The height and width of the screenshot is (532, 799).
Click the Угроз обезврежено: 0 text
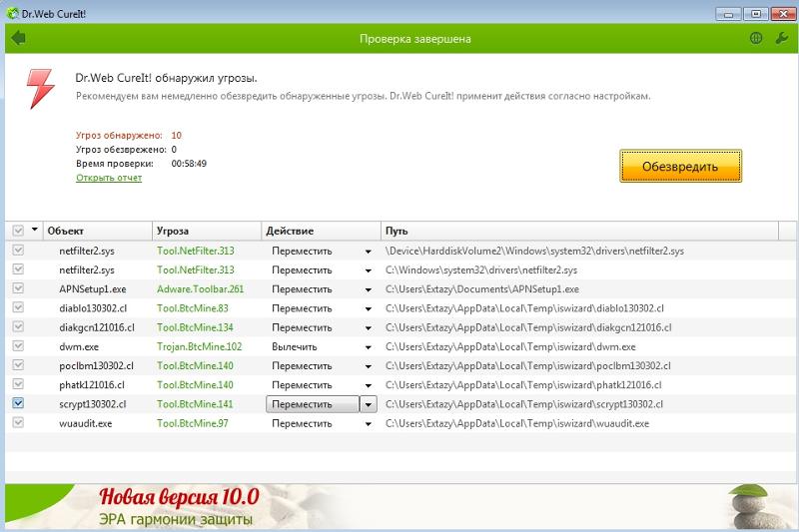pos(126,149)
